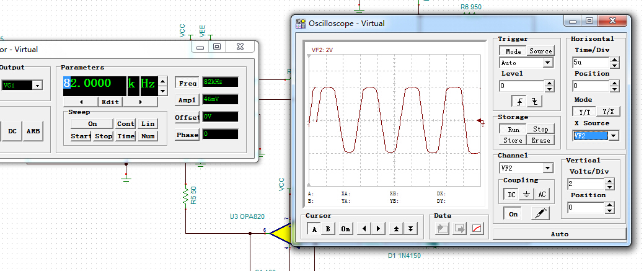This screenshot has height=271, width=644.
Task: Click the sweep Time button
Action: click(125, 136)
